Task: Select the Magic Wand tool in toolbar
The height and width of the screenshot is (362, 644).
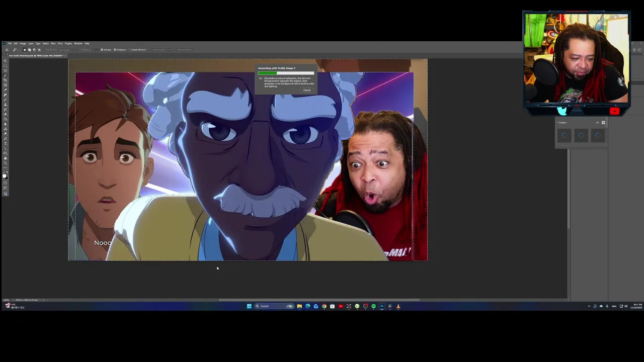Action: pyautogui.click(x=6, y=75)
